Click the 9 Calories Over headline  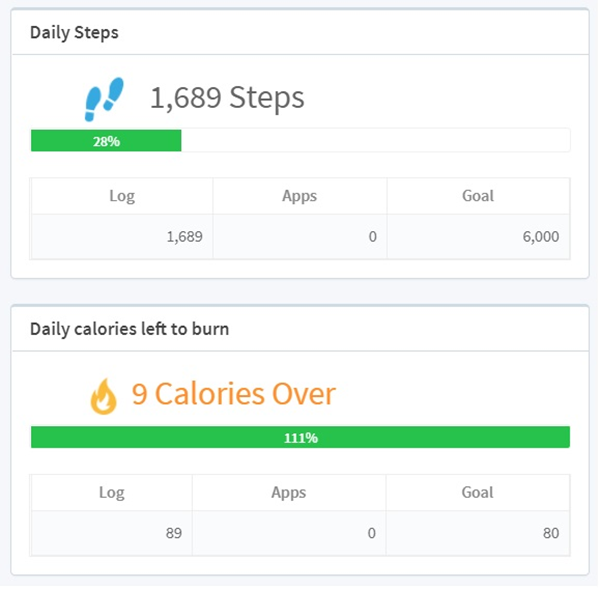pyautogui.click(x=234, y=394)
